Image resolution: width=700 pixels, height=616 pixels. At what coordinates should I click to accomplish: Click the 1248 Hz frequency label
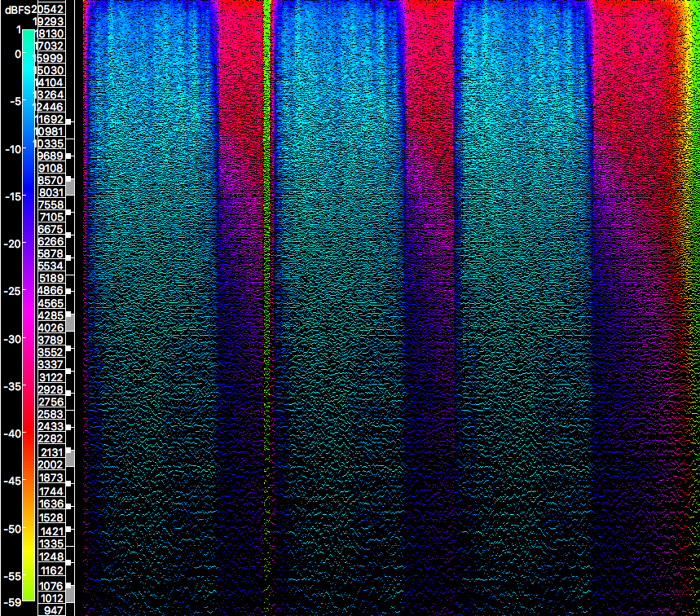[x=51, y=557]
